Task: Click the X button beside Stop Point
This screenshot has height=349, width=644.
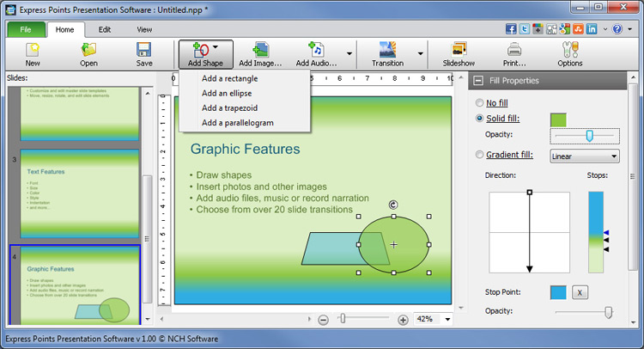Action: pos(580,292)
